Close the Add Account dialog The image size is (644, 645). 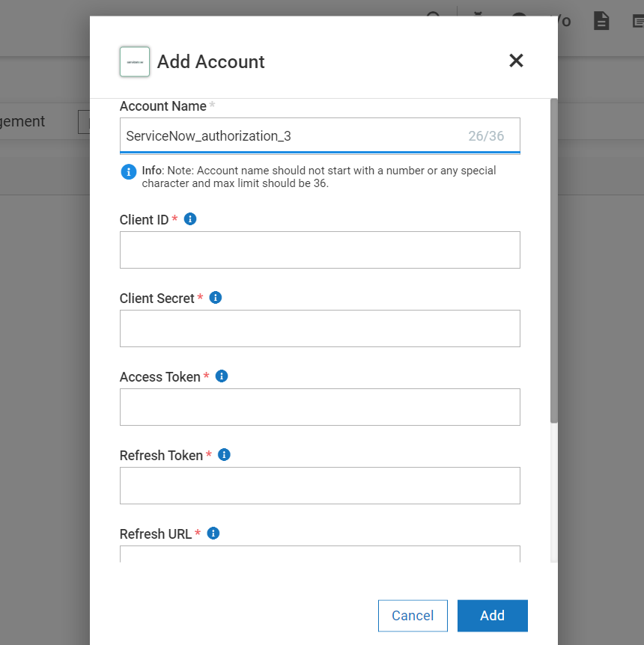[x=516, y=61]
